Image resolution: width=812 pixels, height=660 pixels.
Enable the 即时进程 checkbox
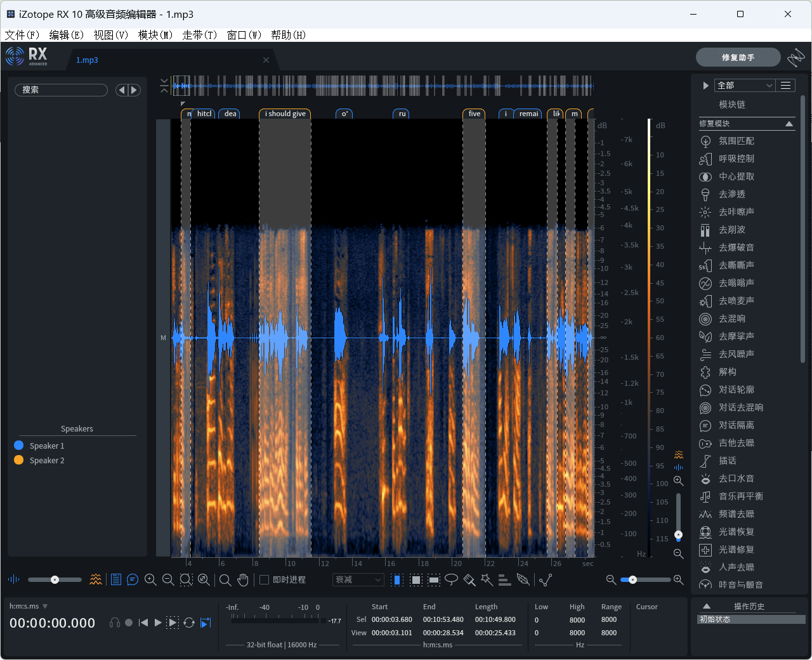tap(265, 579)
